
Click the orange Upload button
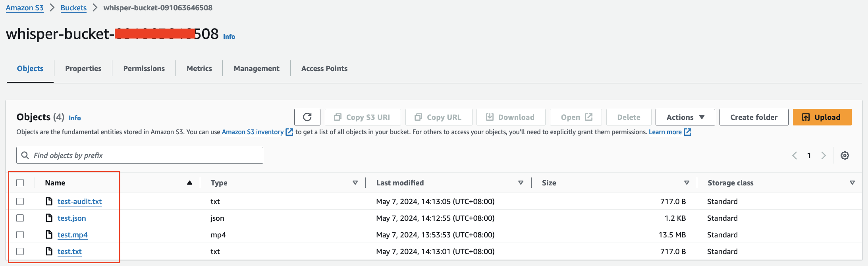[822, 117]
